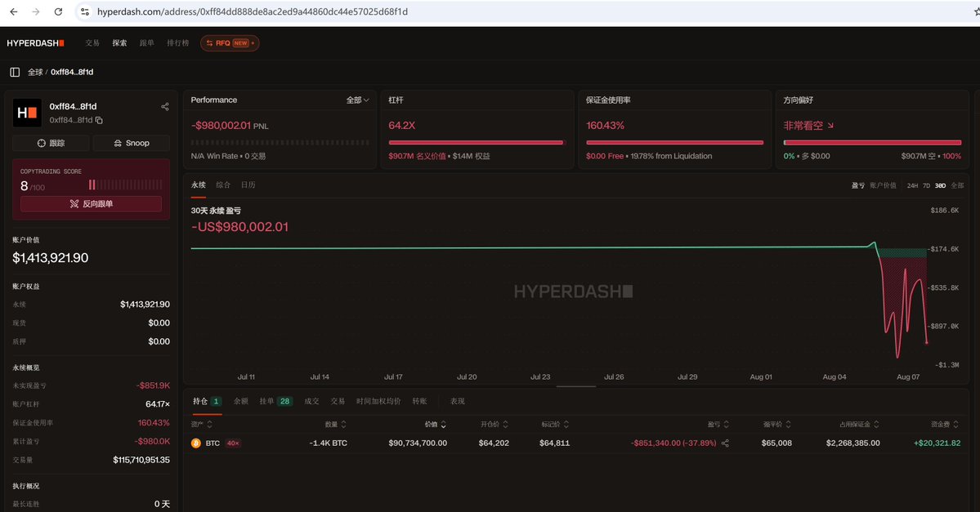Click the leverage 64.2X progress bar
980x512 pixels.
pos(477,142)
